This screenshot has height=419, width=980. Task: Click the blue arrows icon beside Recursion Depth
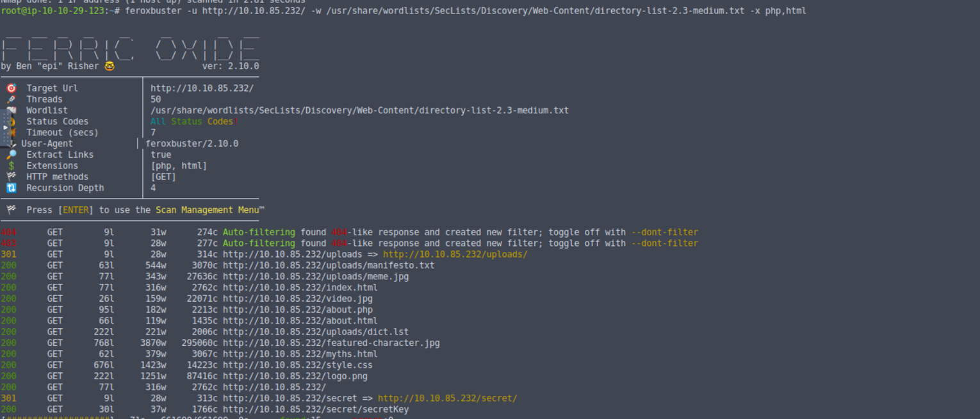(x=11, y=188)
